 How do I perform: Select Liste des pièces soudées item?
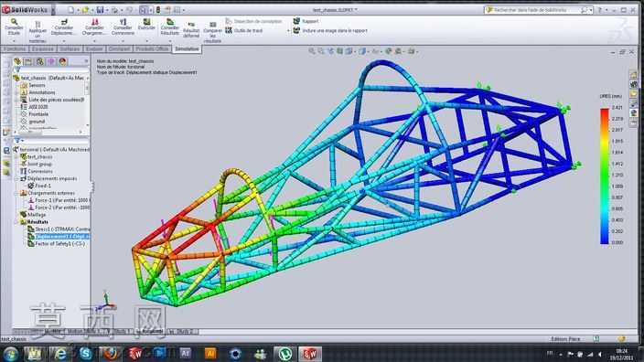click(x=52, y=100)
